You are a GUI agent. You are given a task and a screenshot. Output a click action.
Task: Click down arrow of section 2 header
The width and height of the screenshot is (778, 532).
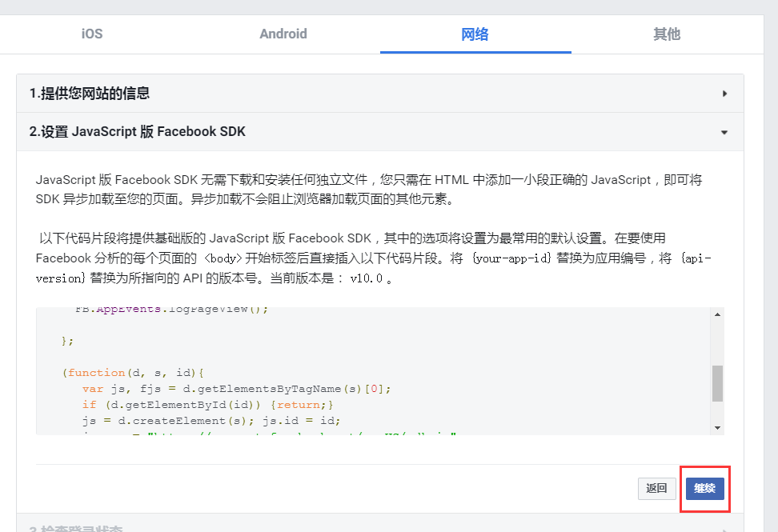724,132
